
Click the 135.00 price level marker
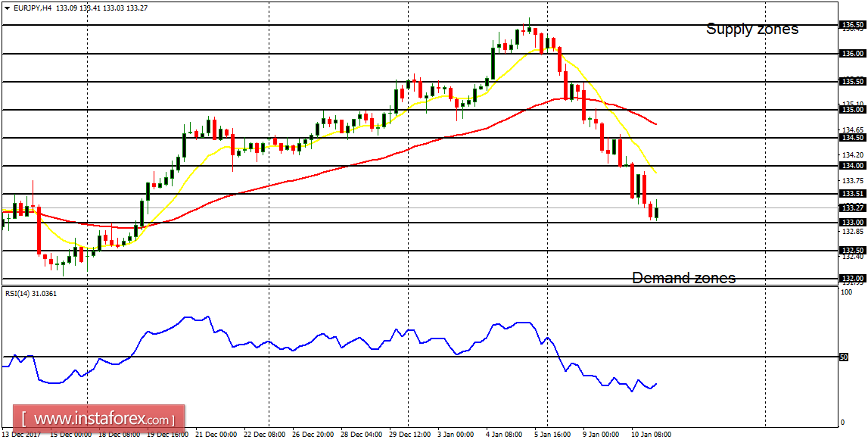(x=854, y=109)
